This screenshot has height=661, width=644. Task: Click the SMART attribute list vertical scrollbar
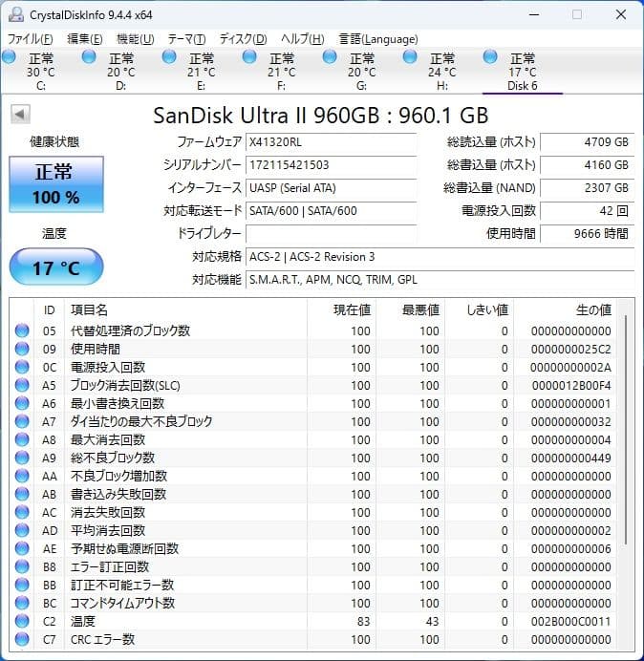pos(626,430)
